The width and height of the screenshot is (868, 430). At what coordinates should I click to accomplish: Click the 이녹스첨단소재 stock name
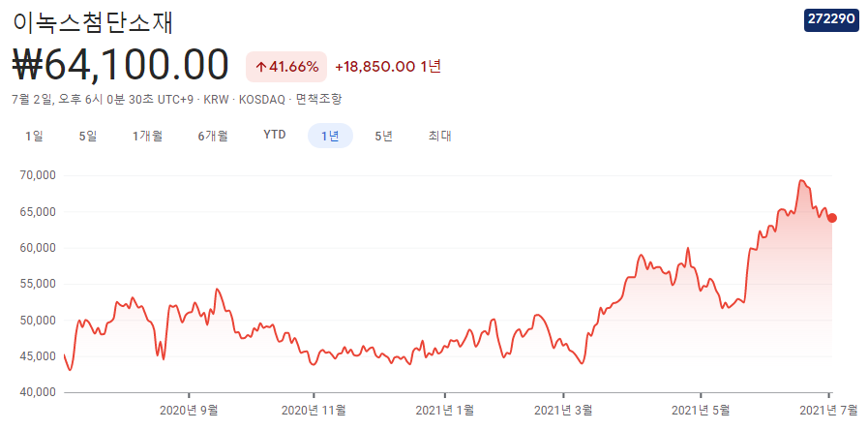click(93, 22)
